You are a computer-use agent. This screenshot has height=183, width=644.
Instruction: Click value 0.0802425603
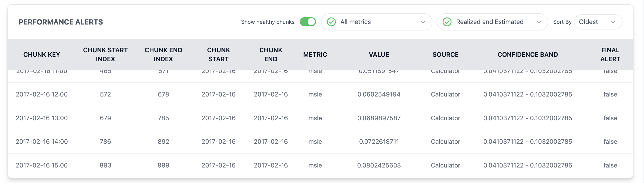[379, 165]
